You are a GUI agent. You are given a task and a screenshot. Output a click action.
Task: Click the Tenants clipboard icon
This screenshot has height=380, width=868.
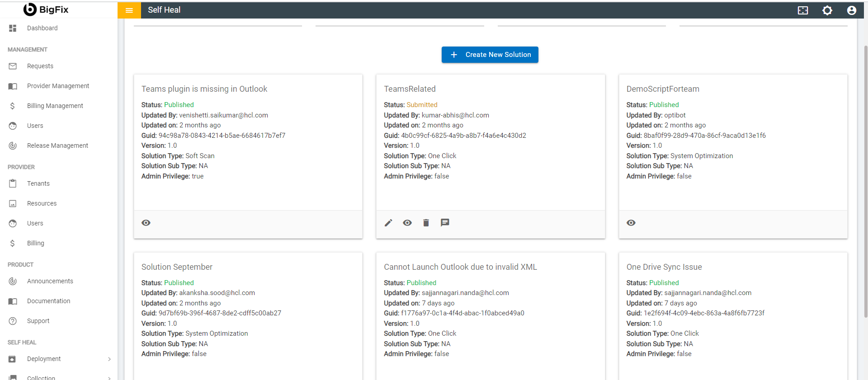(13, 183)
